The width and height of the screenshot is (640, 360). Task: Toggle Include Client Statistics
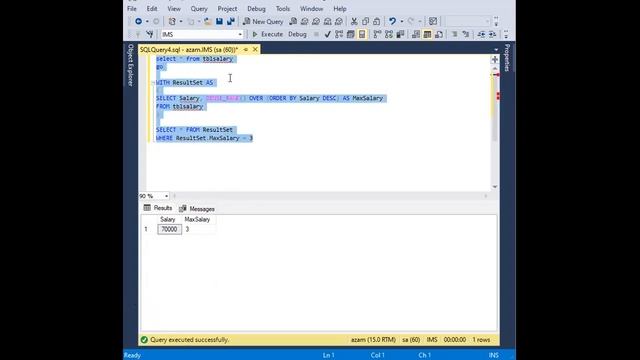tap(400, 34)
